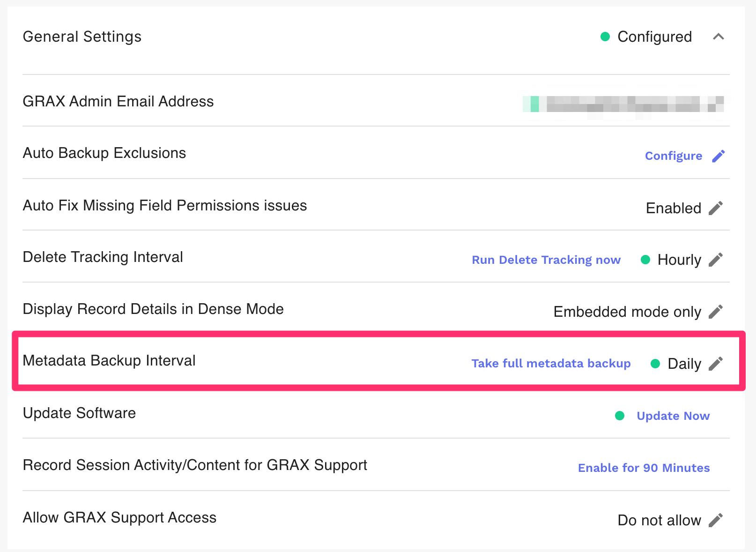Viewport: 756px width, 552px height.
Task: Click the General Settings heading
Action: point(82,37)
